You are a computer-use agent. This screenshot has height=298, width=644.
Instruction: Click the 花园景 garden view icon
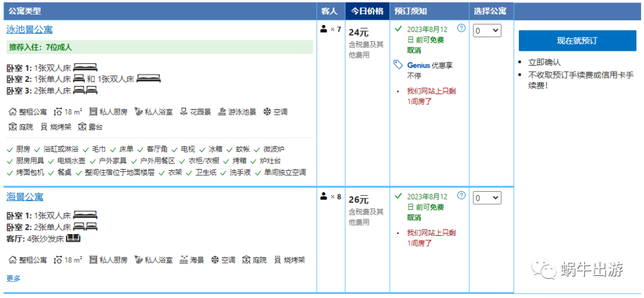(184, 112)
